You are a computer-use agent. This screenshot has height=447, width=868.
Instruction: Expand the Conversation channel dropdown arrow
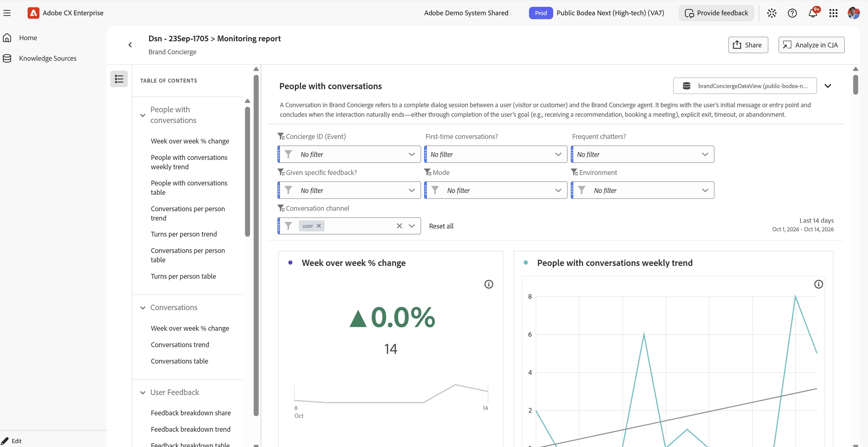click(x=412, y=226)
